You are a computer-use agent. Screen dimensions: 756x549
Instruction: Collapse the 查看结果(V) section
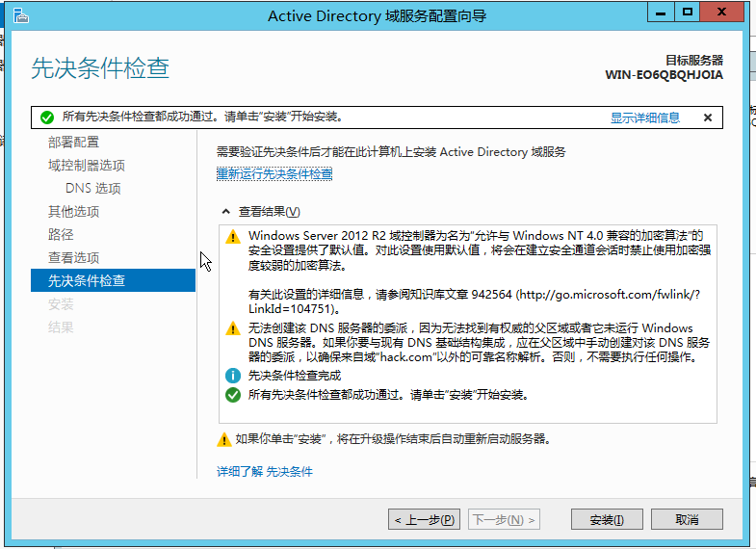pos(225,212)
